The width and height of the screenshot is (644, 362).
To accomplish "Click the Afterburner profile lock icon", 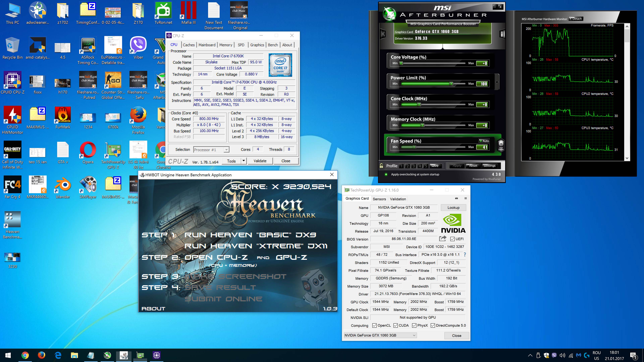I will point(381,166).
